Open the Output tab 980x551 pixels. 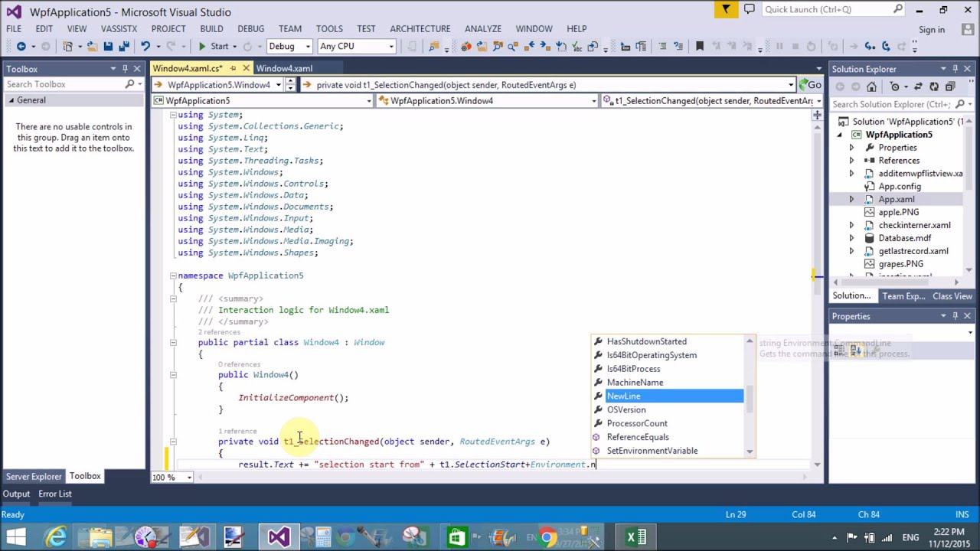[x=16, y=494]
